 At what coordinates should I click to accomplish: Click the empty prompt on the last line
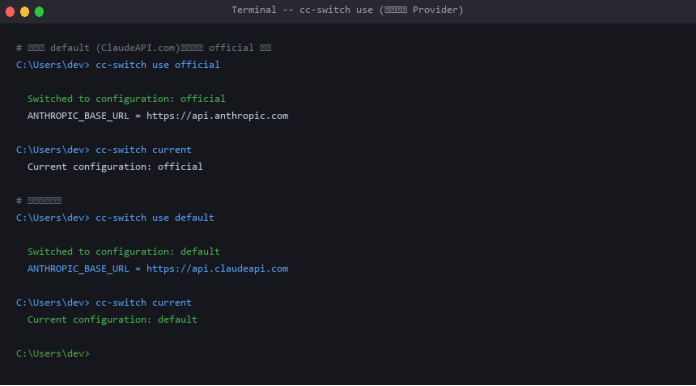(x=53, y=354)
